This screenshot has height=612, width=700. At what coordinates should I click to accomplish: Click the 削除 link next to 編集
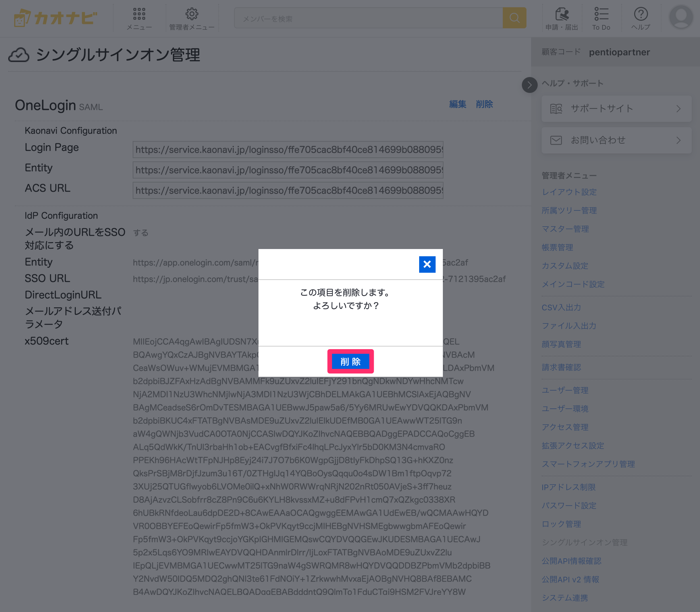(484, 104)
